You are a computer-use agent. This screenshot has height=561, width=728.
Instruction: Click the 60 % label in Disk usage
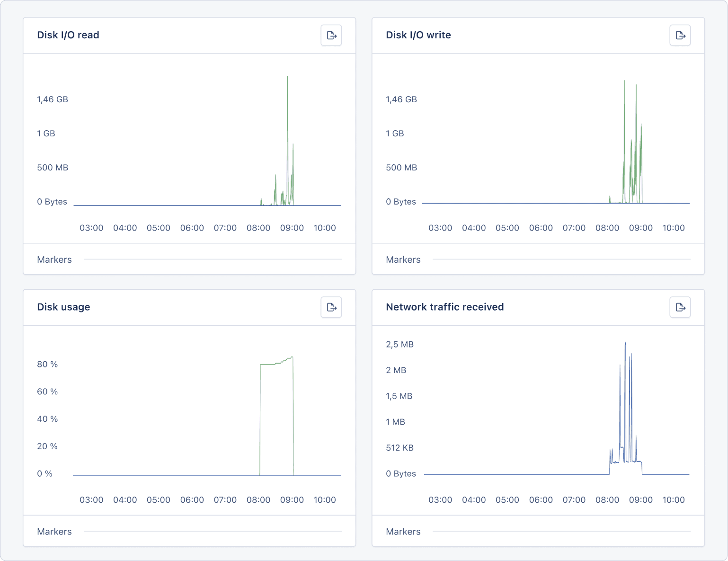point(47,392)
